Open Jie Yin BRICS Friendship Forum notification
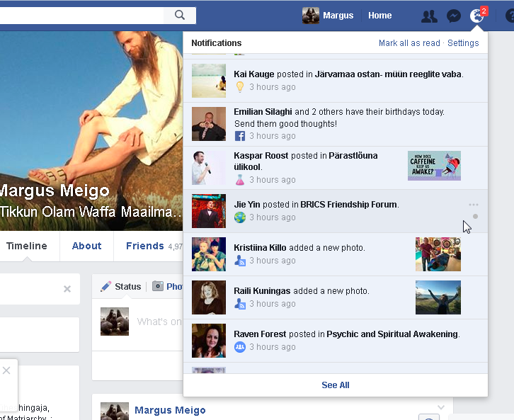 click(336, 211)
